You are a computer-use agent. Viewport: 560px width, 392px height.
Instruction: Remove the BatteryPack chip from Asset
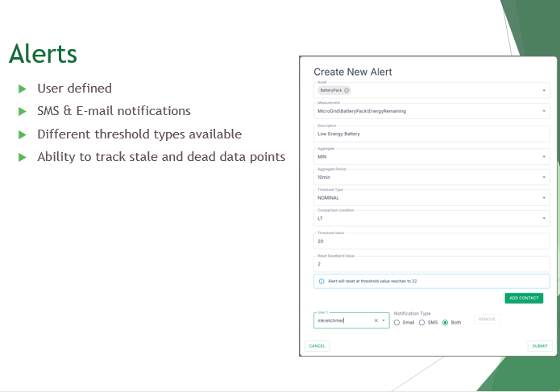point(346,90)
